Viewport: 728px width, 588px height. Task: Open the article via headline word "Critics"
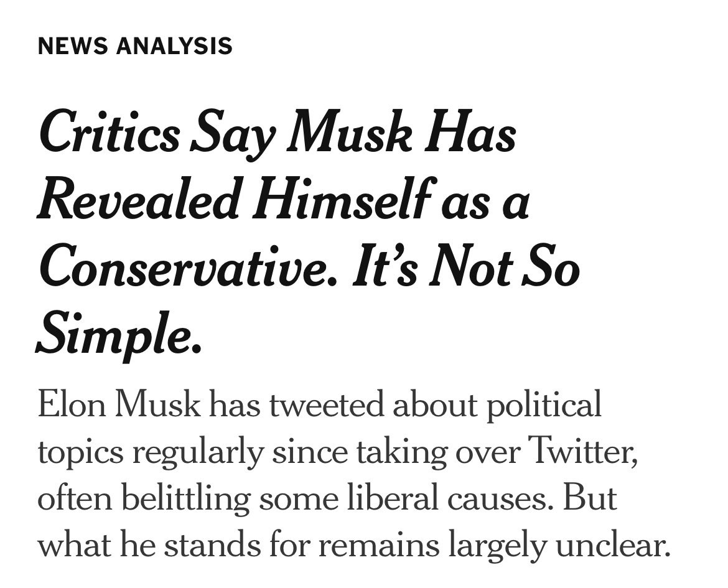pos(109,134)
